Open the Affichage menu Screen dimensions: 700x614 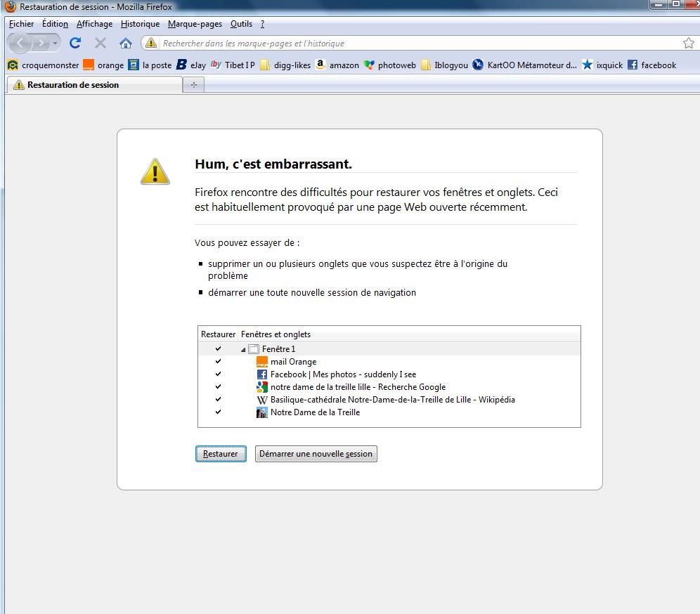(x=94, y=24)
